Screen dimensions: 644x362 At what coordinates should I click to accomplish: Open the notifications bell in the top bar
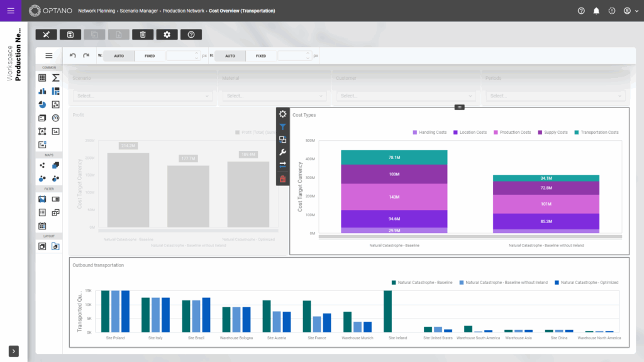tap(596, 11)
